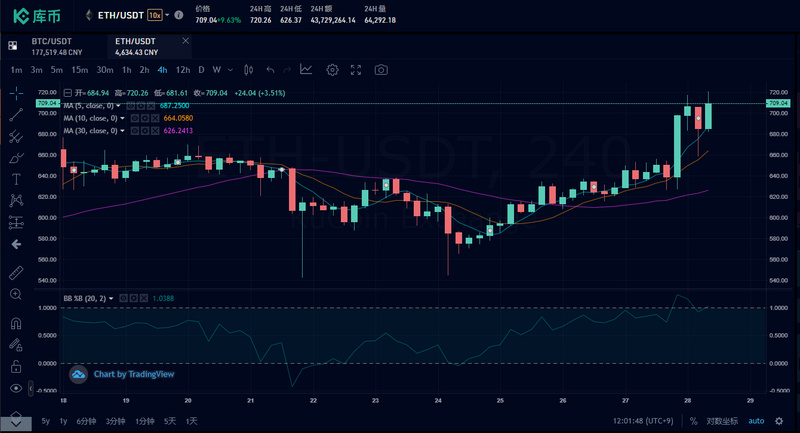Switch to the BTC/USDT tab
Image resolution: width=800 pixels, height=433 pixels.
coord(56,46)
